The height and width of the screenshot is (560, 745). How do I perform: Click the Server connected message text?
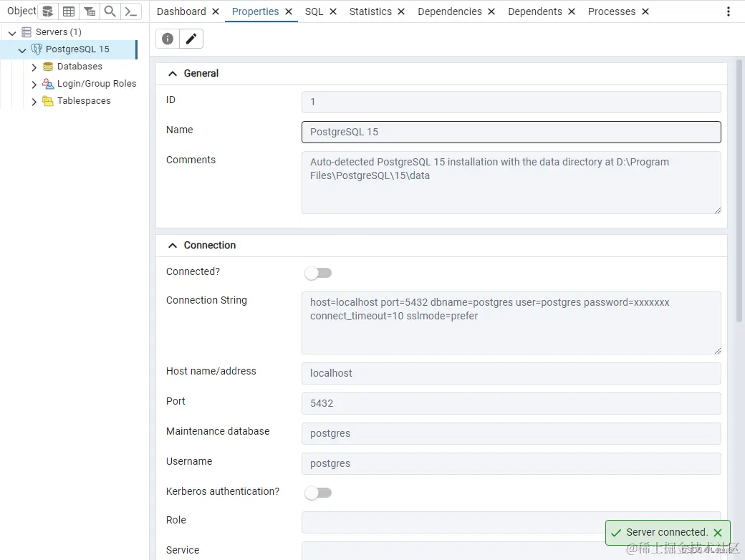click(667, 533)
